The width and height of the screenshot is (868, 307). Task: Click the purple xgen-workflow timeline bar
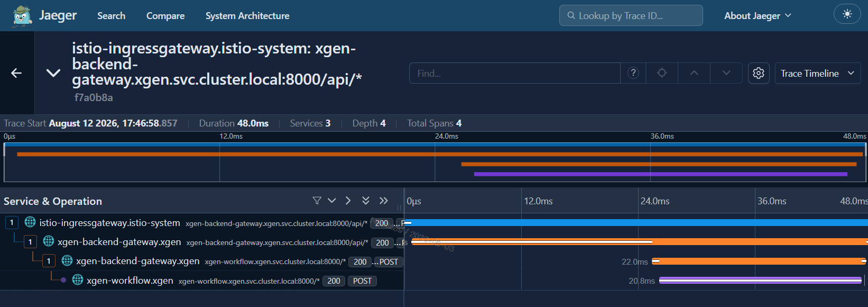[x=760, y=281]
